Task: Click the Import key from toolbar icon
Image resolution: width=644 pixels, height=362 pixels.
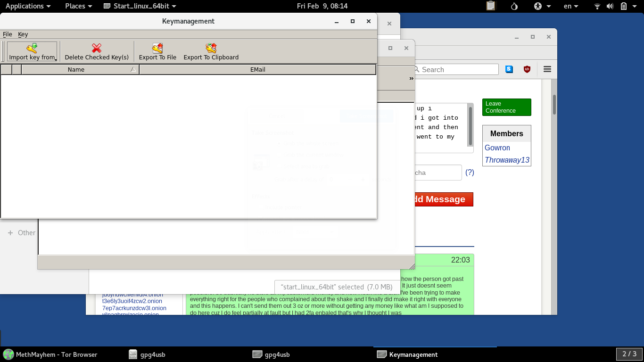Action: pos(32,48)
